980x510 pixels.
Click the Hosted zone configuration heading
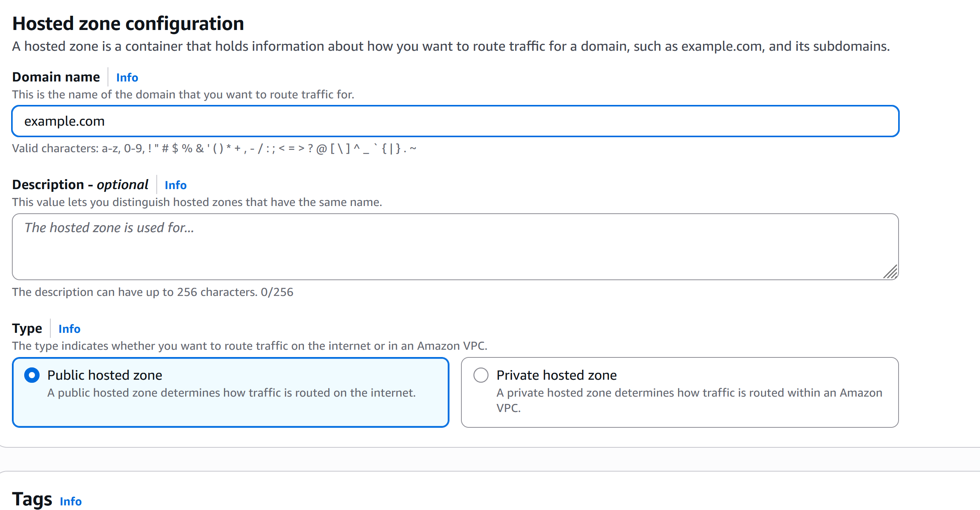(128, 23)
